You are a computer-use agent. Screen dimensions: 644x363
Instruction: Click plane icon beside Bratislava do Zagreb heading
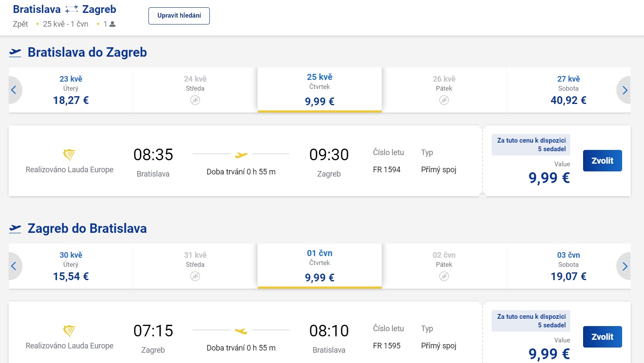[x=15, y=52]
